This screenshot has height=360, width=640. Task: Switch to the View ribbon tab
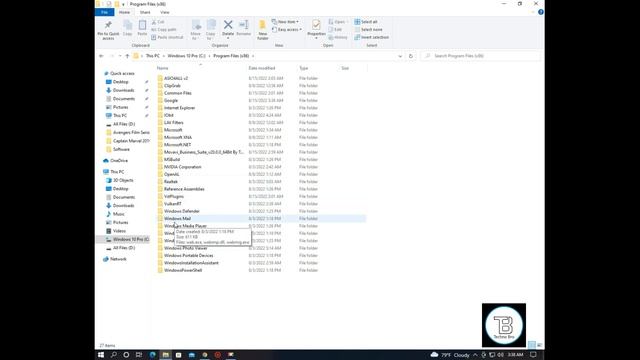(164, 12)
